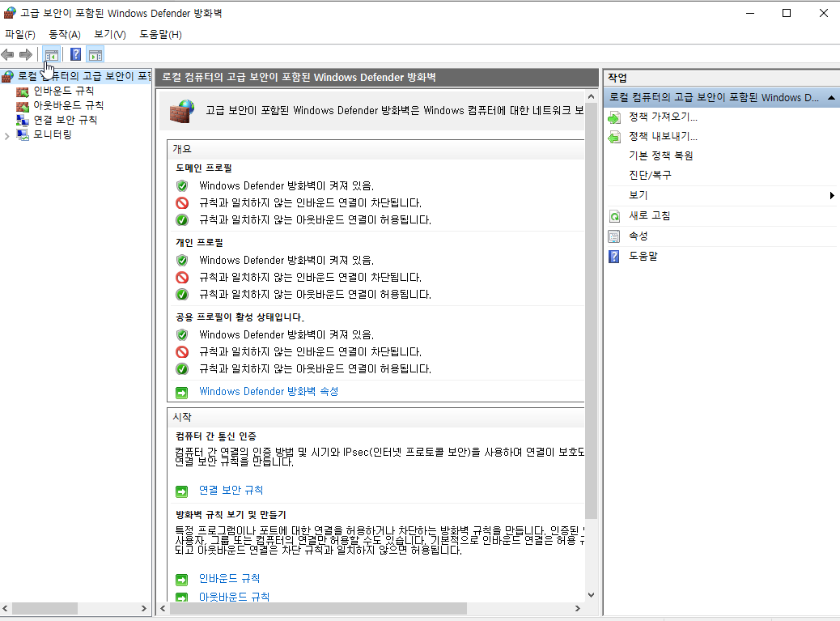
Task: Select 아웃바운드 규칙 in the tree
Action: pyautogui.click(x=69, y=105)
